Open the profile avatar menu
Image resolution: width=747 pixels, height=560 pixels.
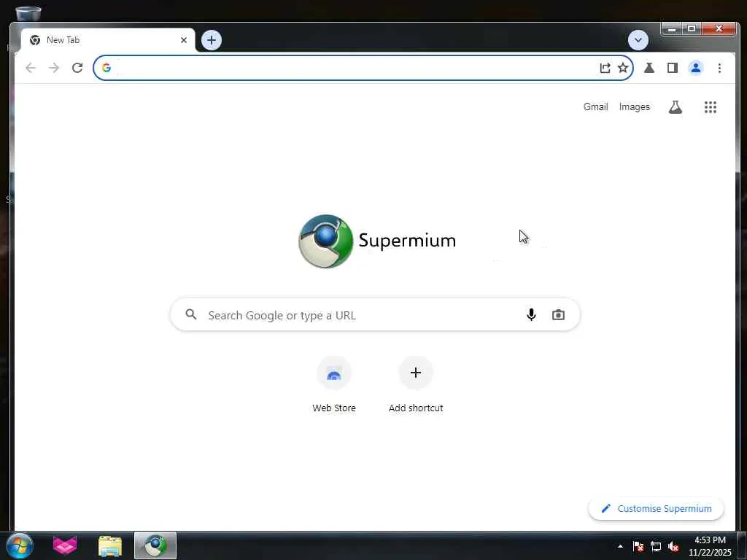click(695, 68)
